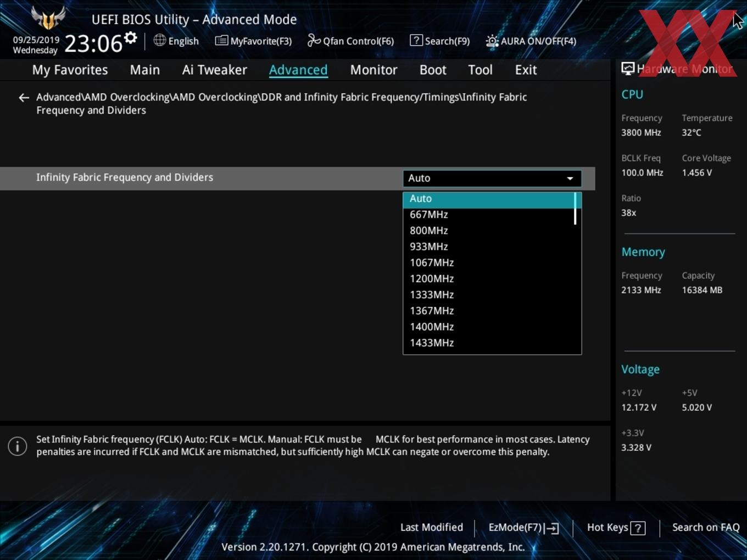Screen dimensions: 747x560
Task: Select the Advanced tab
Action: (x=298, y=70)
